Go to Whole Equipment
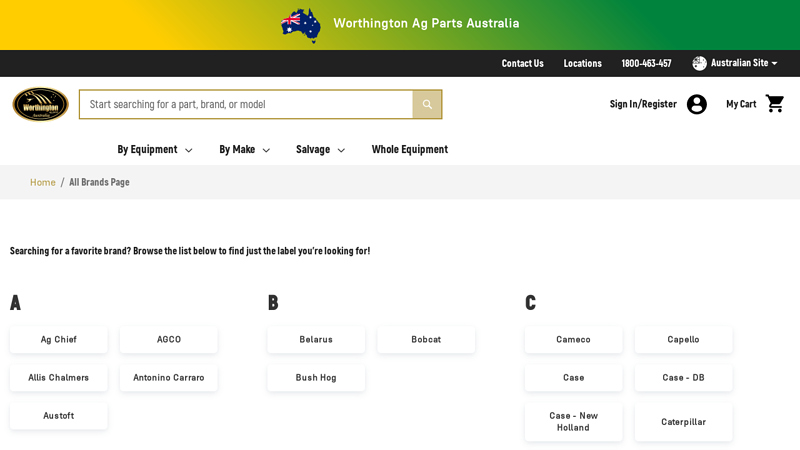 pos(410,149)
